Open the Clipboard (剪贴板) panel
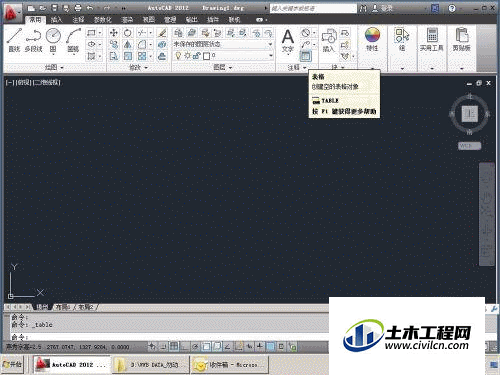The height and width of the screenshot is (375, 500). 461,39
